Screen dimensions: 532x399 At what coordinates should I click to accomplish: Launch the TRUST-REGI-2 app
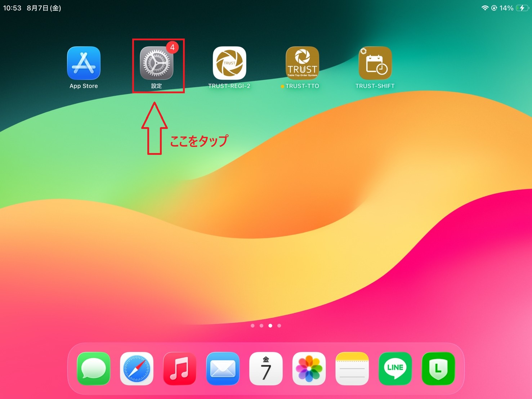229,63
